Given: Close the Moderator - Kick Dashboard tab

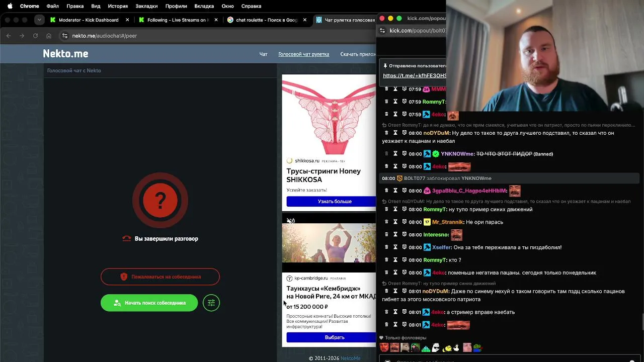Looking at the screenshot, I should [x=127, y=20].
